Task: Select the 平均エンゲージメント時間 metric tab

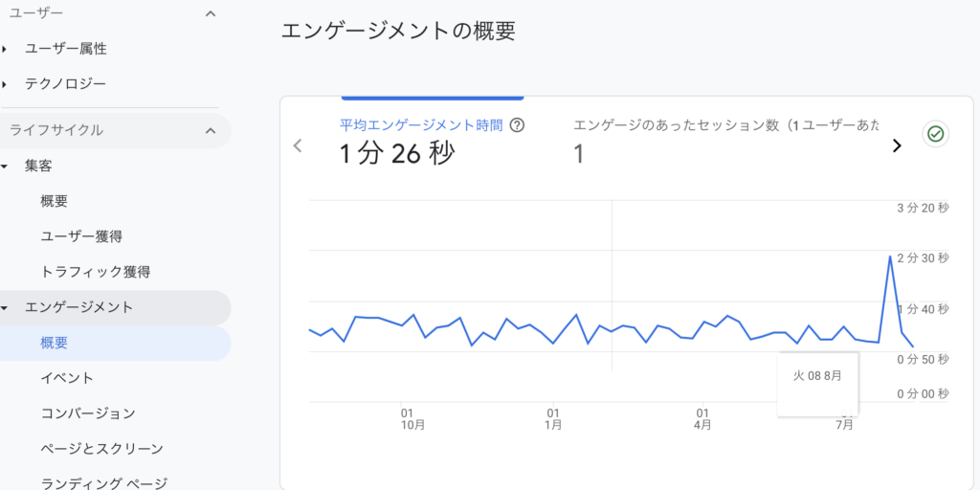Action: click(x=421, y=141)
